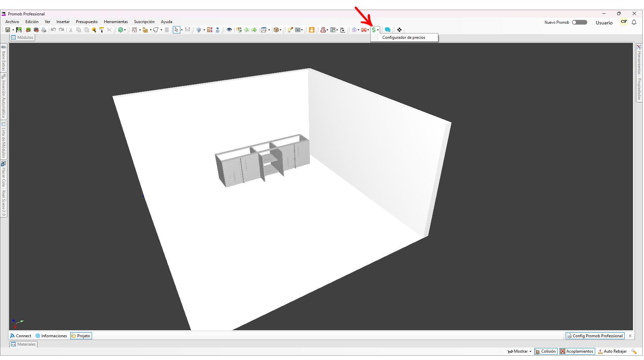Open dropdown arrow beside green dollar budget icon

[x=125, y=30]
